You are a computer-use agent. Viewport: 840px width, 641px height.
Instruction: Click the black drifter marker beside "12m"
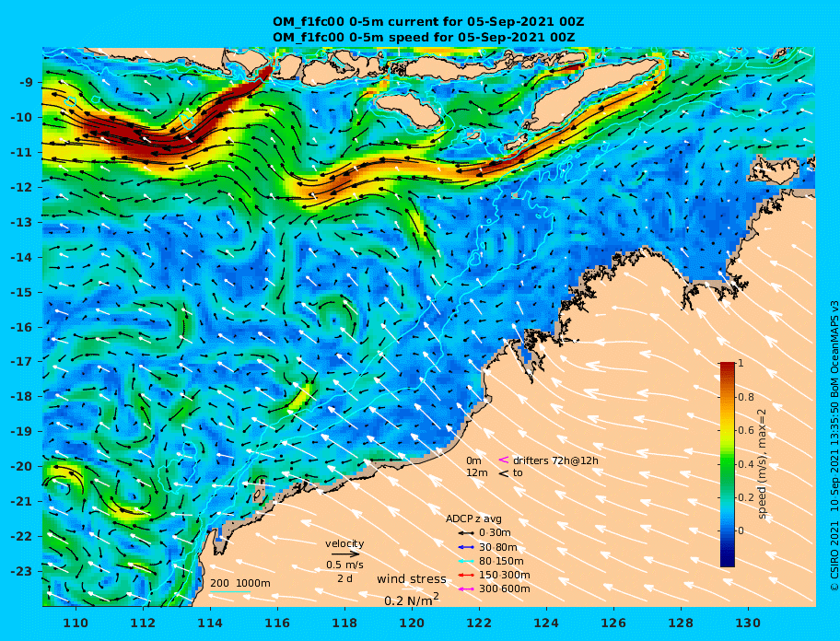click(504, 473)
